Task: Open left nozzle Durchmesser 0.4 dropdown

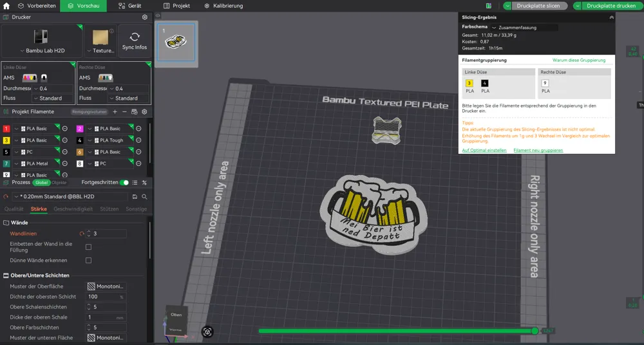Action: pos(53,89)
